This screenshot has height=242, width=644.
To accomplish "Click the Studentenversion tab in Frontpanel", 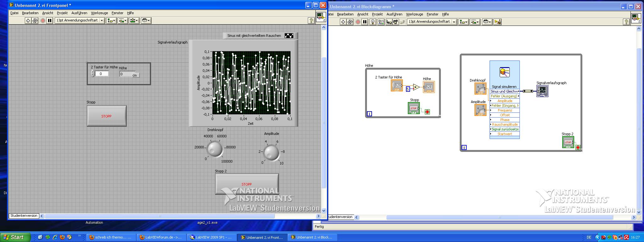I will click(x=24, y=216).
